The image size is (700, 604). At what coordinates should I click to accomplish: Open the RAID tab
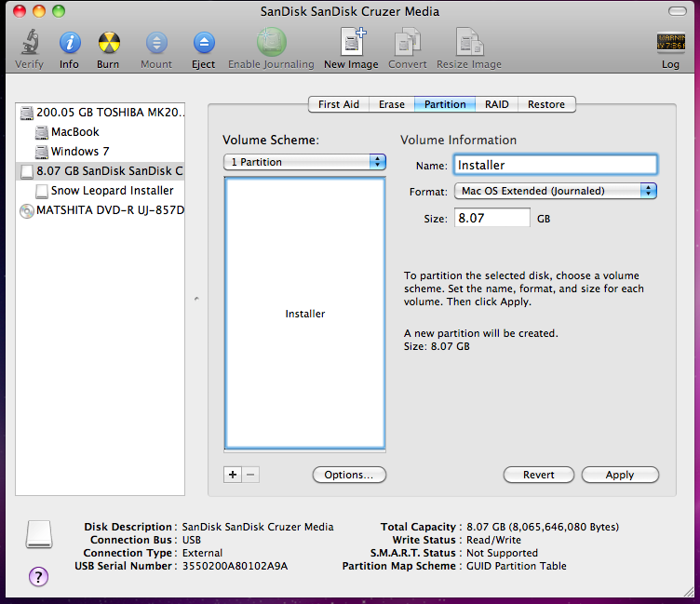tap(497, 104)
